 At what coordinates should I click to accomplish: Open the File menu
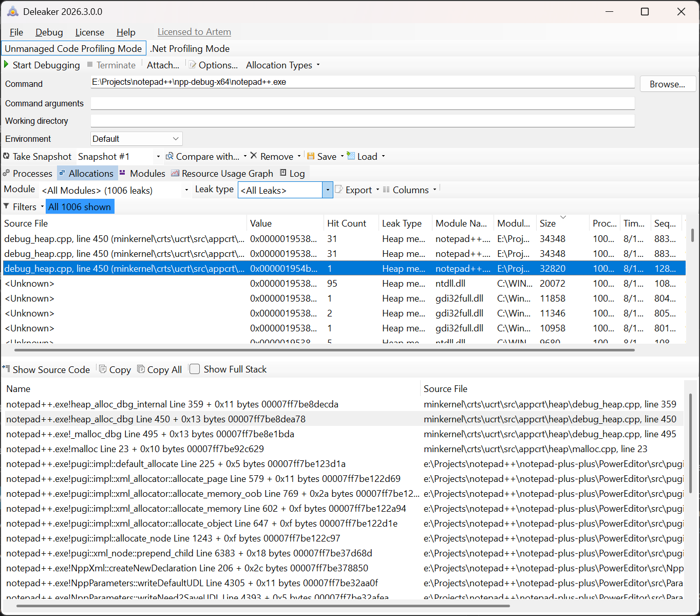click(x=16, y=32)
